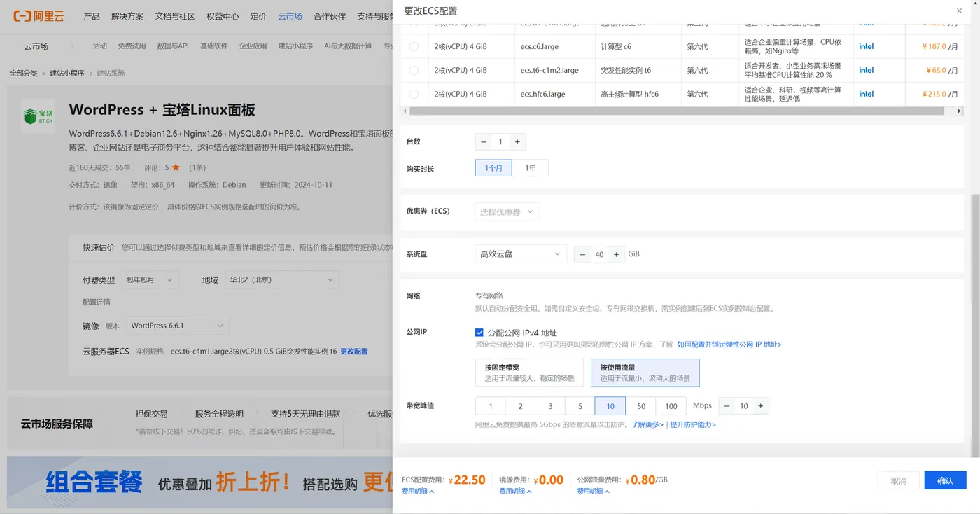Viewport: 980px width, 514px height.
Task: Expand 费用明细 under 镜像费用
Action: click(x=515, y=492)
